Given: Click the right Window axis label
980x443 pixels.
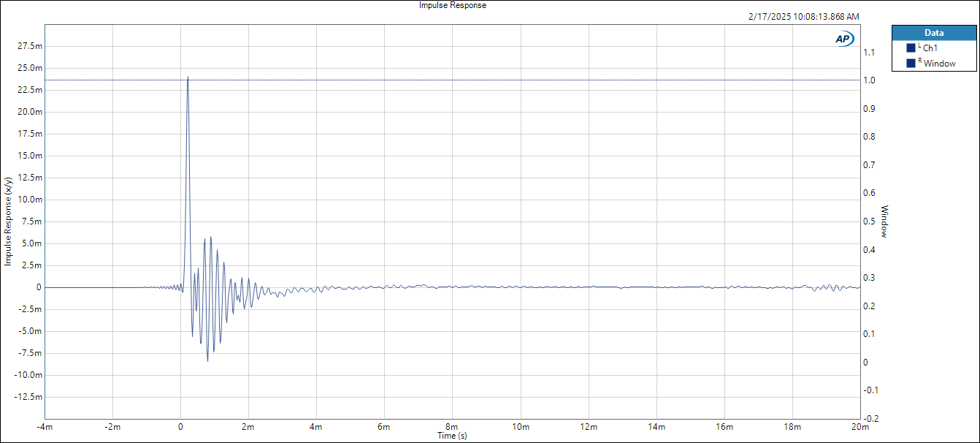Looking at the screenshot, I should (884, 221).
